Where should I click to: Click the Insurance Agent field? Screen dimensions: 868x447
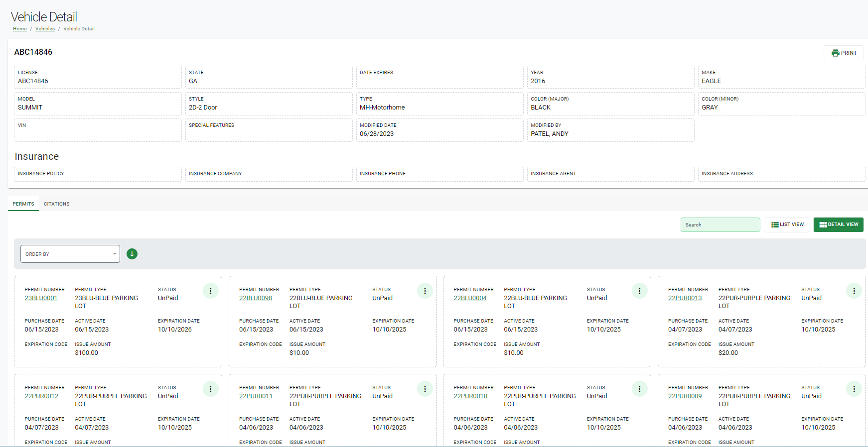610,174
